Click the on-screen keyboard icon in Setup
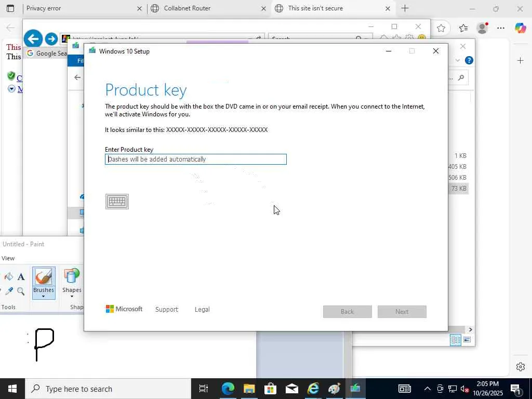Viewport: 532px width, 399px height. tap(117, 202)
